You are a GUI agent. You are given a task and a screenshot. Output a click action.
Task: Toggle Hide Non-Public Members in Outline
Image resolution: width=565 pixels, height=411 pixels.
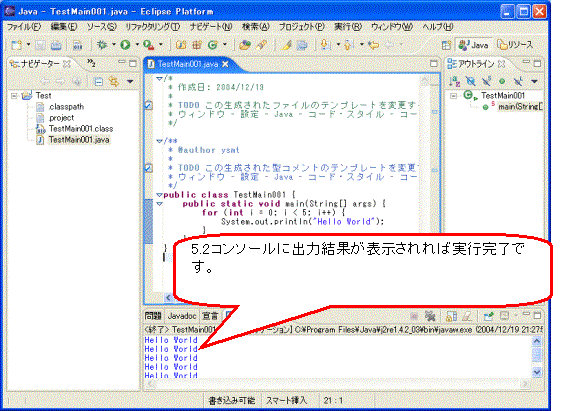[502, 81]
